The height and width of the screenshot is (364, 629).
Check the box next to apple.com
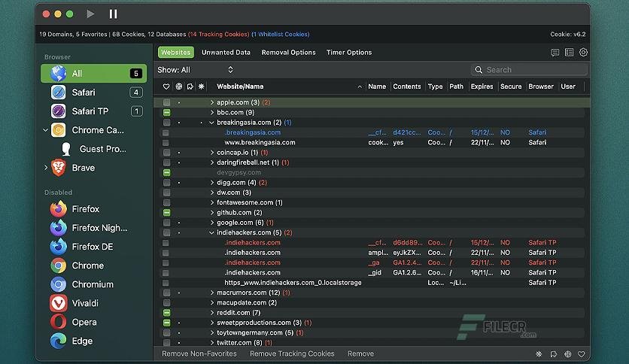tap(166, 102)
